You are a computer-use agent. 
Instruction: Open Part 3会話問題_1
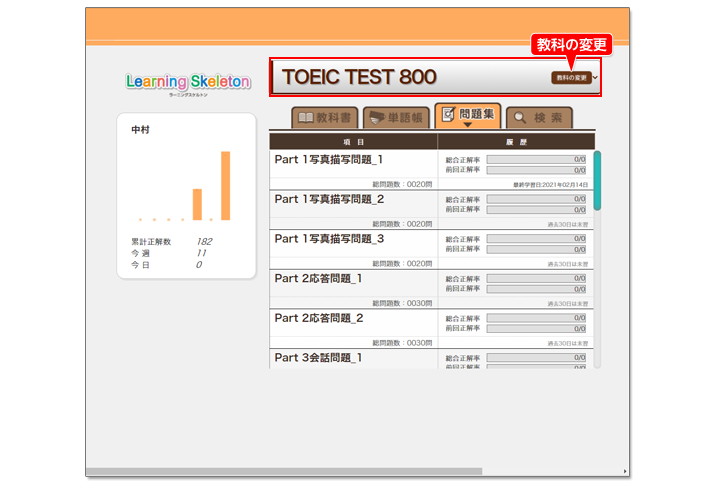pyautogui.click(x=318, y=358)
